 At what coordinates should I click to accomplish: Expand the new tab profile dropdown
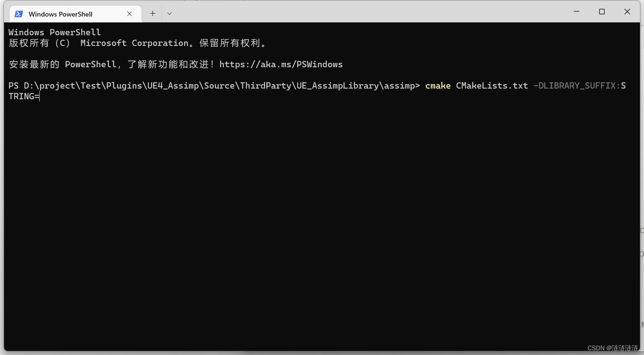[x=169, y=14]
